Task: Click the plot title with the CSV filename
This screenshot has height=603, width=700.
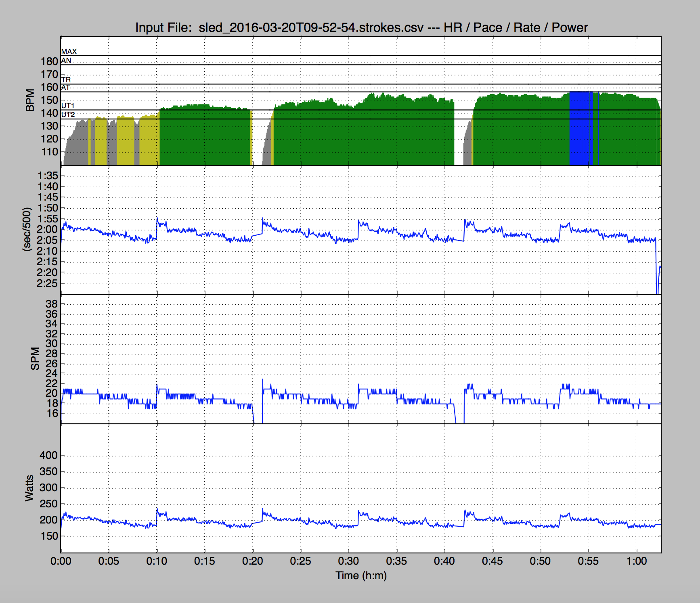Action: pos(361,27)
